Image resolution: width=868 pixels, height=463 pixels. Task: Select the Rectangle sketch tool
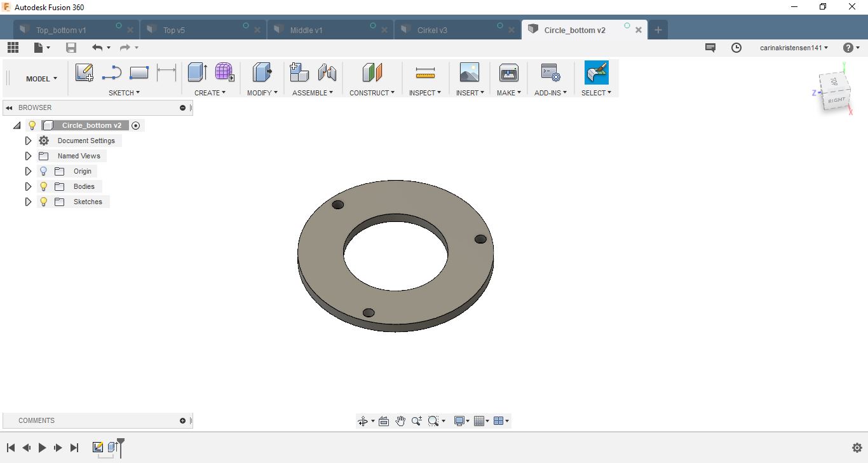139,73
